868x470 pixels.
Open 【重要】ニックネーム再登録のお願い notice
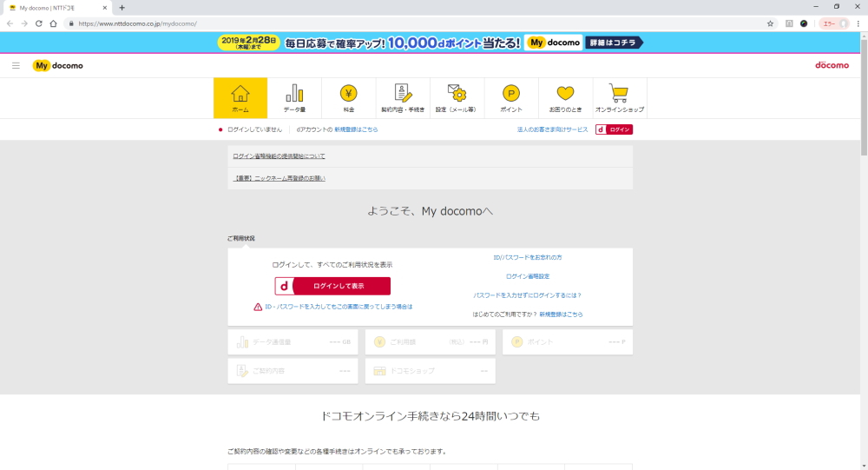(279, 178)
